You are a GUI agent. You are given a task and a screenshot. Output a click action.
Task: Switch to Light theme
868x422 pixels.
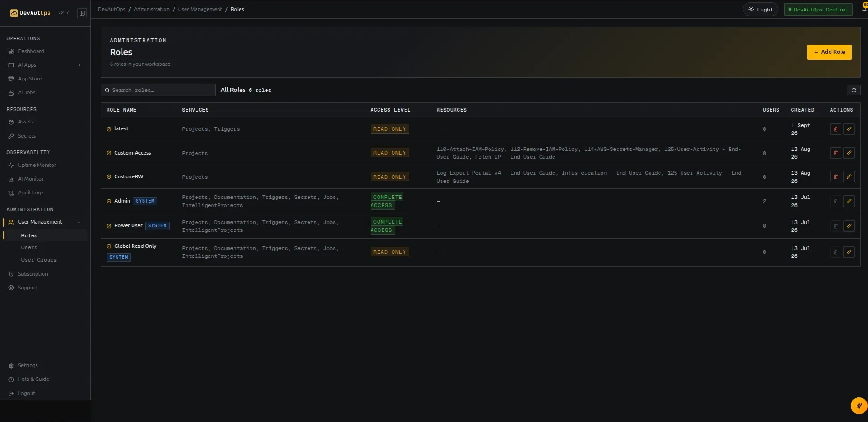pyautogui.click(x=761, y=9)
